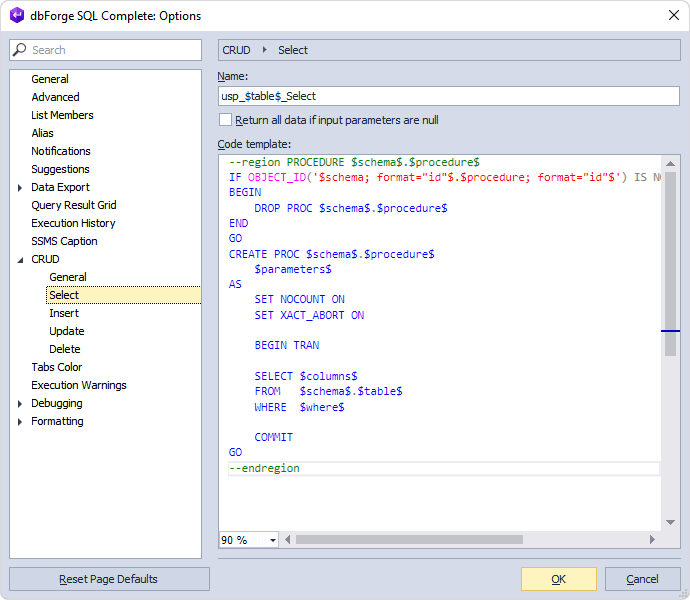690x600 pixels.
Task: Expand the Formatting node
Action: (x=20, y=422)
